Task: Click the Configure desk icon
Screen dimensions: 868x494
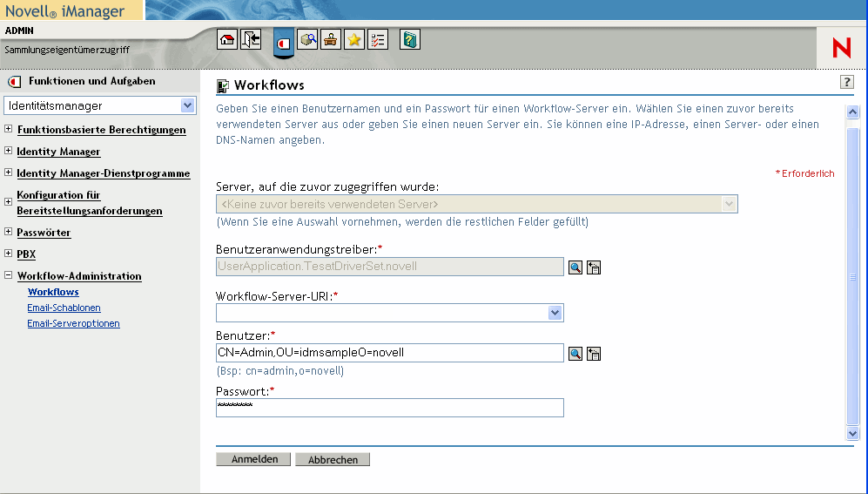Action: tap(331, 40)
